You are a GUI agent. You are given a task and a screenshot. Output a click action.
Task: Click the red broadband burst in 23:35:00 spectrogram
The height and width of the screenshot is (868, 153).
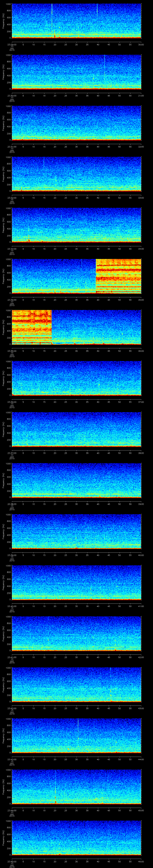pos(32,327)
